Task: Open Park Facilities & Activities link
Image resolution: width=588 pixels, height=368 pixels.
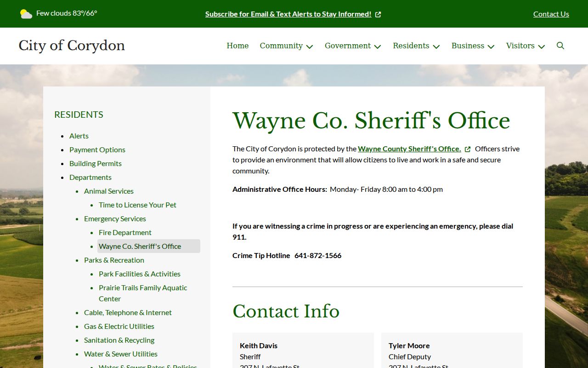Action: pyautogui.click(x=140, y=274)
